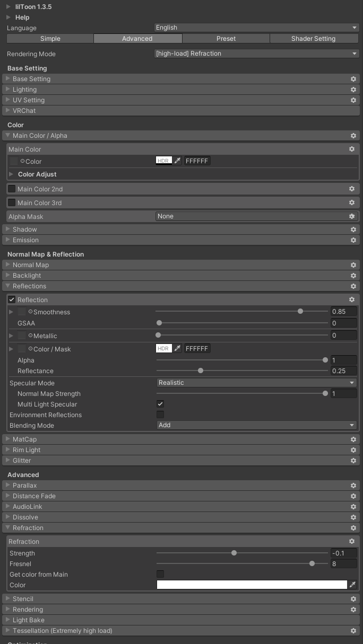
Task: Click the Alpha Mask None field
Action: coord(257,216)
